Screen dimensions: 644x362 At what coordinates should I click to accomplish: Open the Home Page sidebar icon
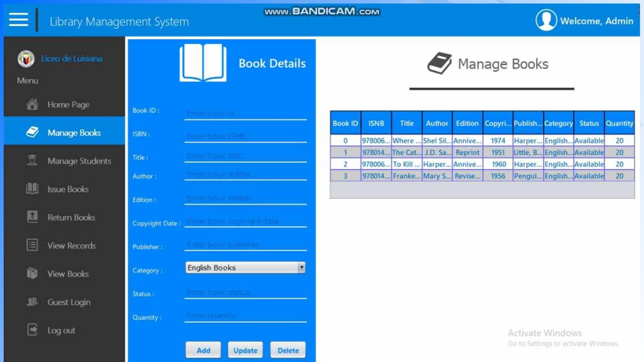pos(32,105)
